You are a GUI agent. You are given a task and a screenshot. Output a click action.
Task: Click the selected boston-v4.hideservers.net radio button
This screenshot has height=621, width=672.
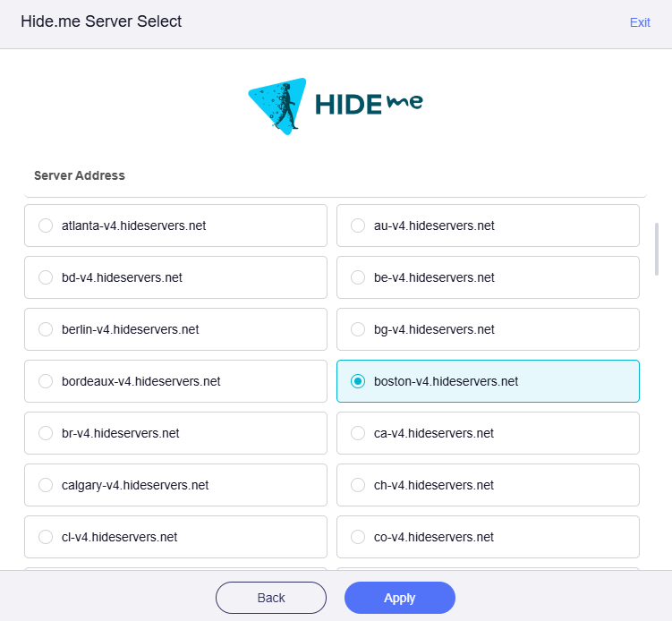pyautogui.click(x=358, y=381)
